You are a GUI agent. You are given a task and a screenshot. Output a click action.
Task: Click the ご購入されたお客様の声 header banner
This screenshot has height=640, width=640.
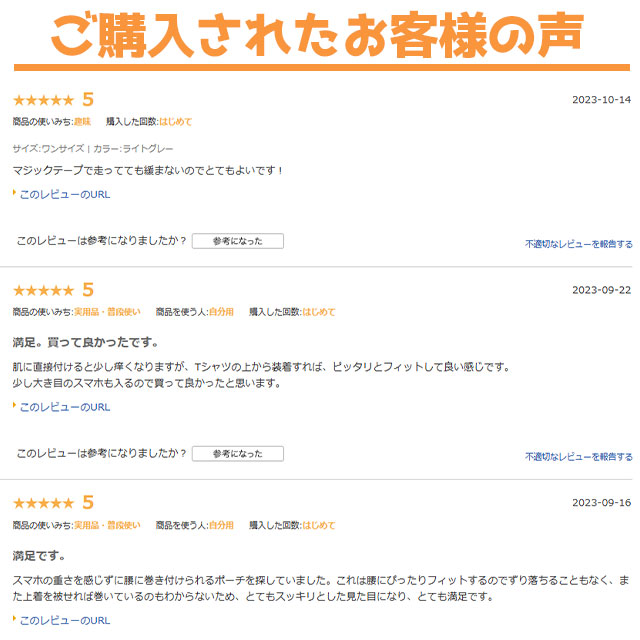tap(320, 34)
